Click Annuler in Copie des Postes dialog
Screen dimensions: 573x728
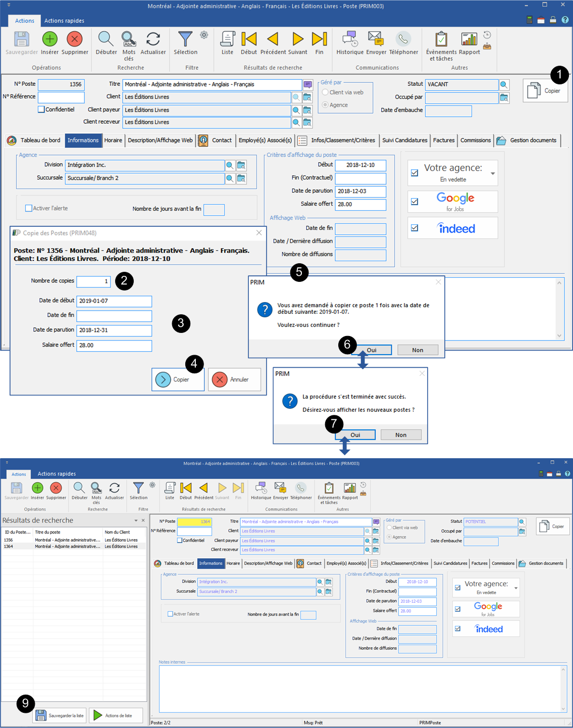coord(234,379)
